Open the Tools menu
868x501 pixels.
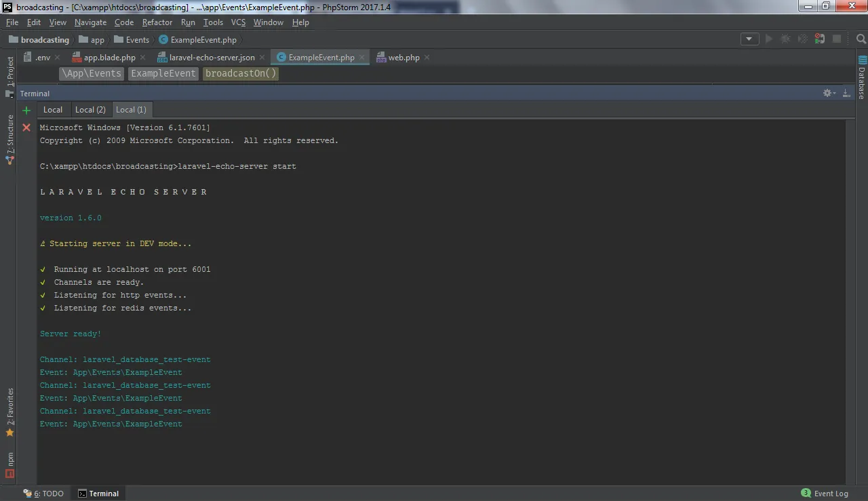tap(213, 22)
